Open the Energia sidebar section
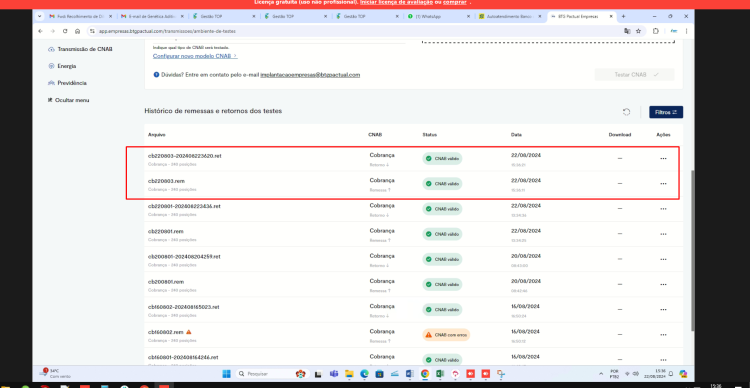This screenshot has width=750, height=388. point(62,66)
